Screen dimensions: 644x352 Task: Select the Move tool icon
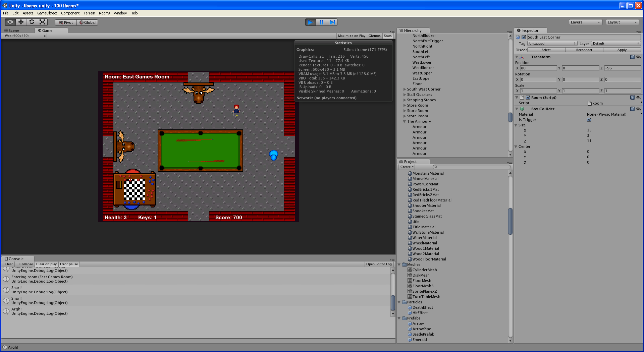pos(21,22)
